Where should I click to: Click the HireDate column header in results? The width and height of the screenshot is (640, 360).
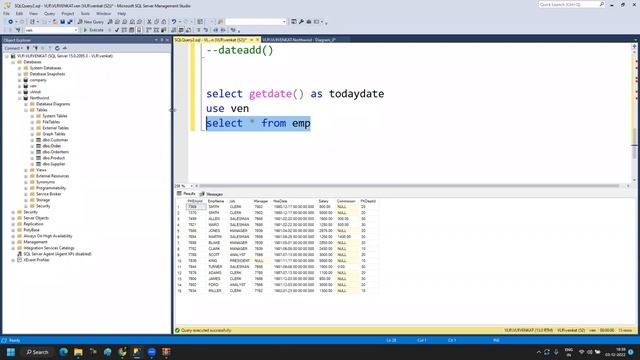[x=280, y=201]
